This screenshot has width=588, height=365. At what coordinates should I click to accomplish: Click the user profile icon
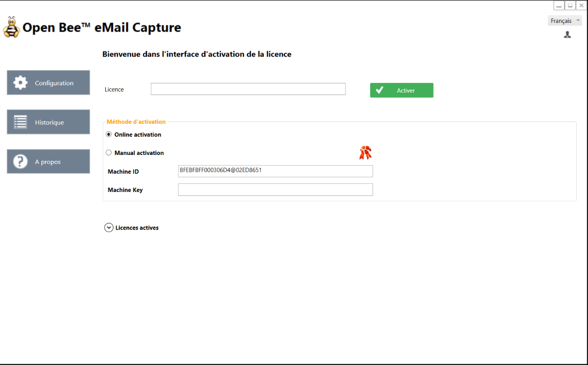(x=567, y=35)
